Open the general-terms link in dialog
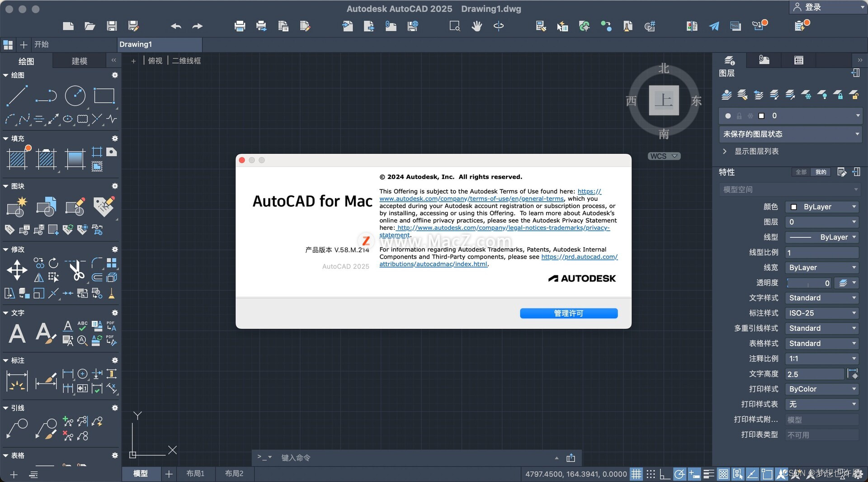The image size is (868, 482). (472, 198)
